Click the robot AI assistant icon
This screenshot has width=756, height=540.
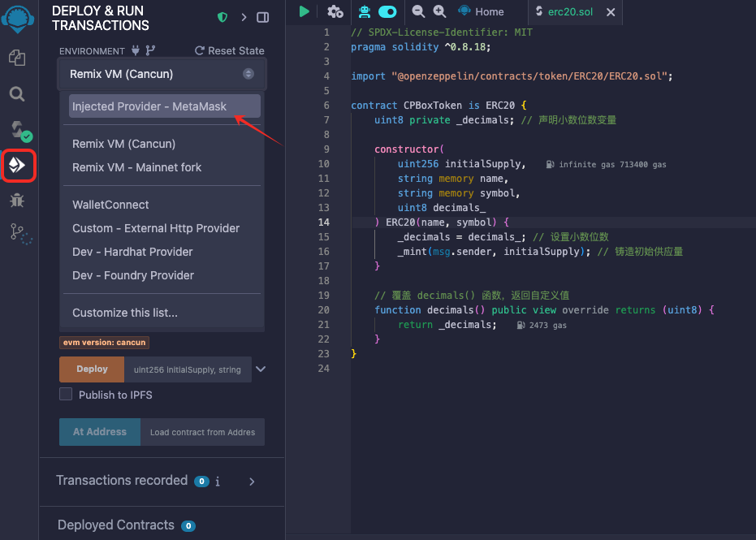point(365,11)
